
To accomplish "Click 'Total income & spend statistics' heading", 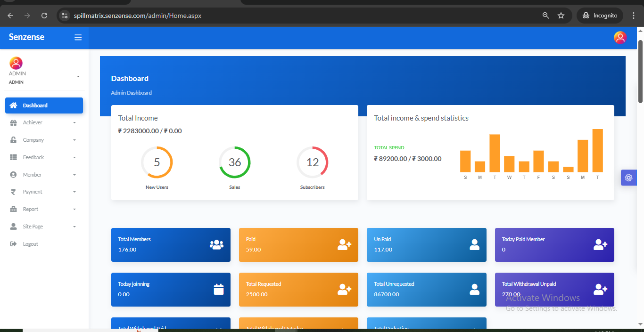I will click(421, 118).
